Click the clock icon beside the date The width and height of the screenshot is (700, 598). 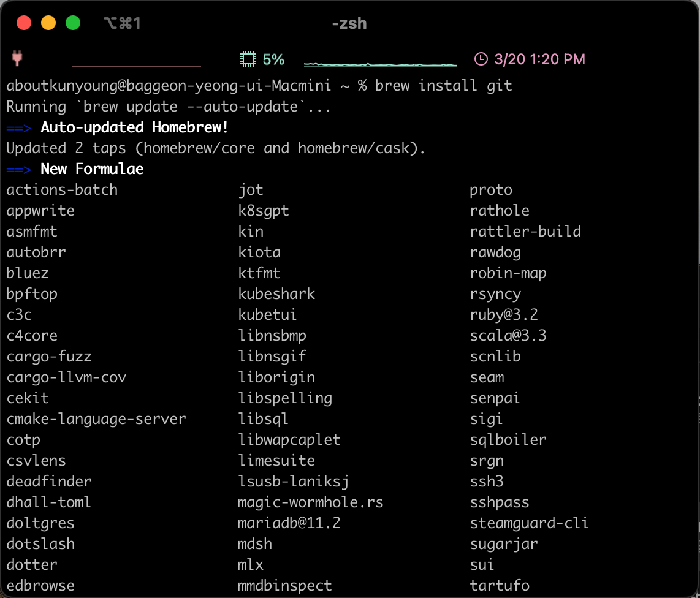[481, 59]
